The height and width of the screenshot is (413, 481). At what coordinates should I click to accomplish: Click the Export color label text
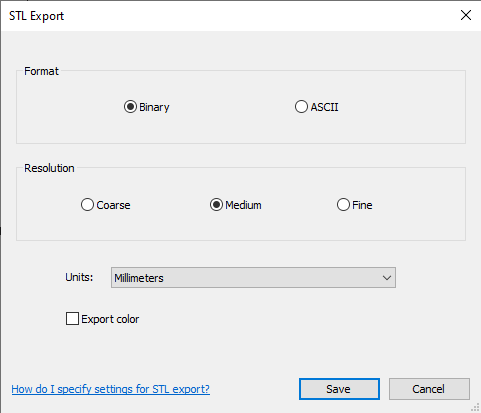(110, 319)
